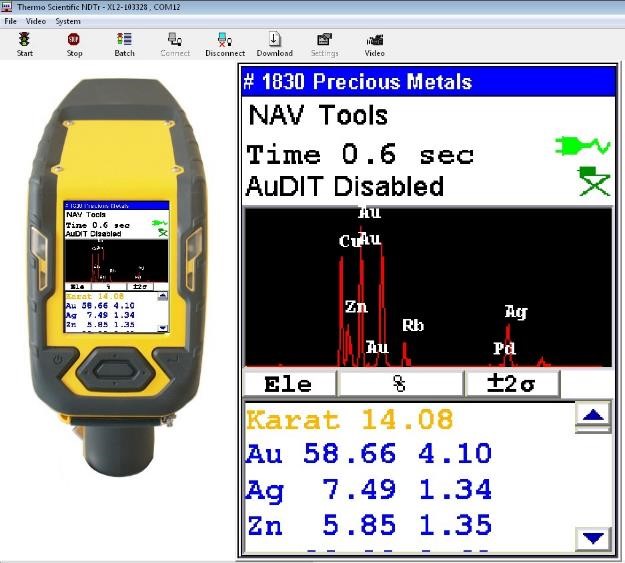Open Settings from the toolbar
This screenshot has width=625, height=563.
point(324,44)
